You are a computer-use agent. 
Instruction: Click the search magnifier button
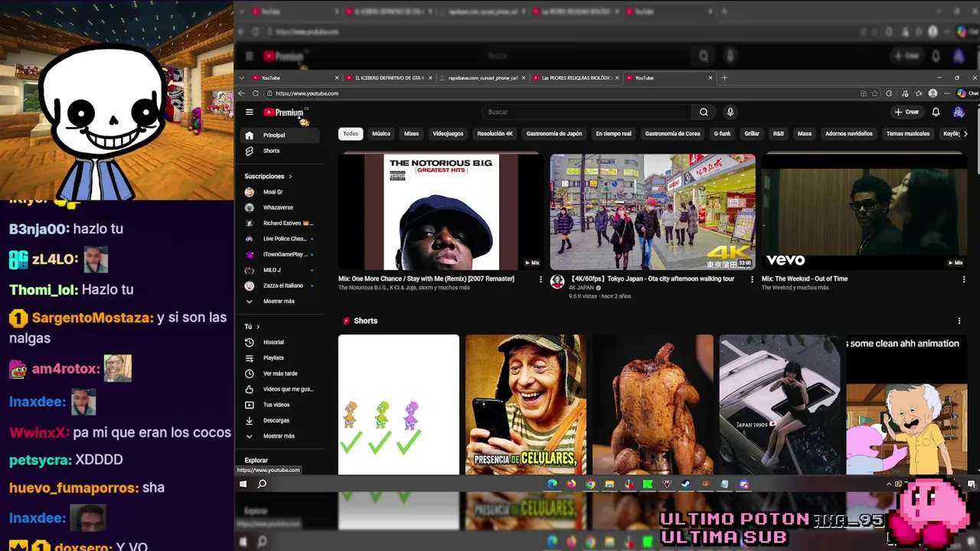point(704,112)
